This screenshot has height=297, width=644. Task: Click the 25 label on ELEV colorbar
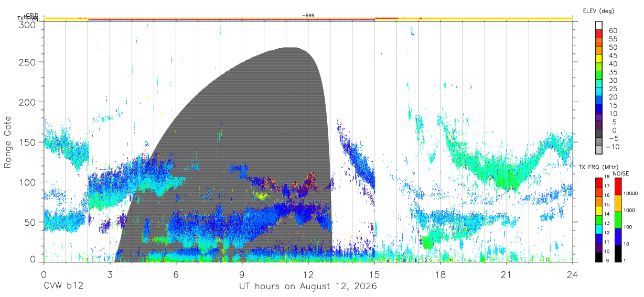click(x=613, y=89)
